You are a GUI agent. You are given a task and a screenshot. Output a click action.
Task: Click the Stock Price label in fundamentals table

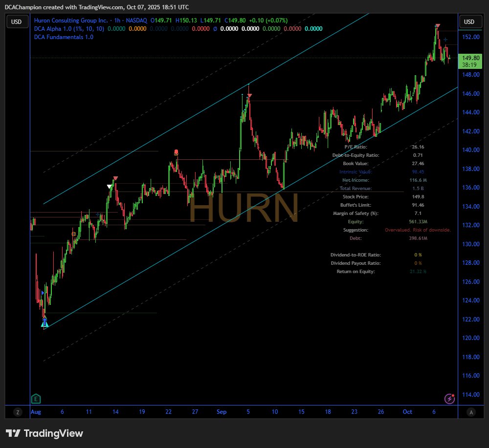356,197
